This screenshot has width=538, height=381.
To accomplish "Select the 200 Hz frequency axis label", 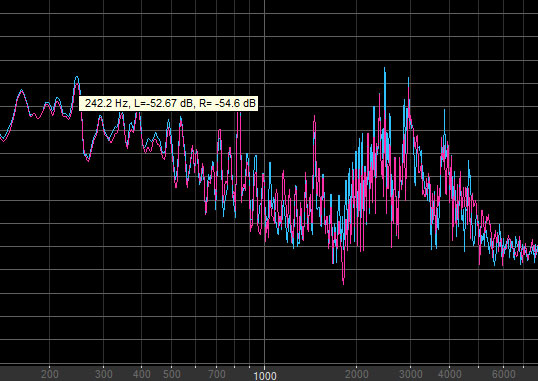I will (50, 374).
